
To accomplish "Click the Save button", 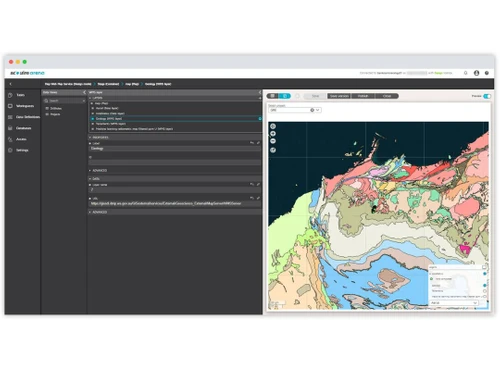I will pos(315,96).
